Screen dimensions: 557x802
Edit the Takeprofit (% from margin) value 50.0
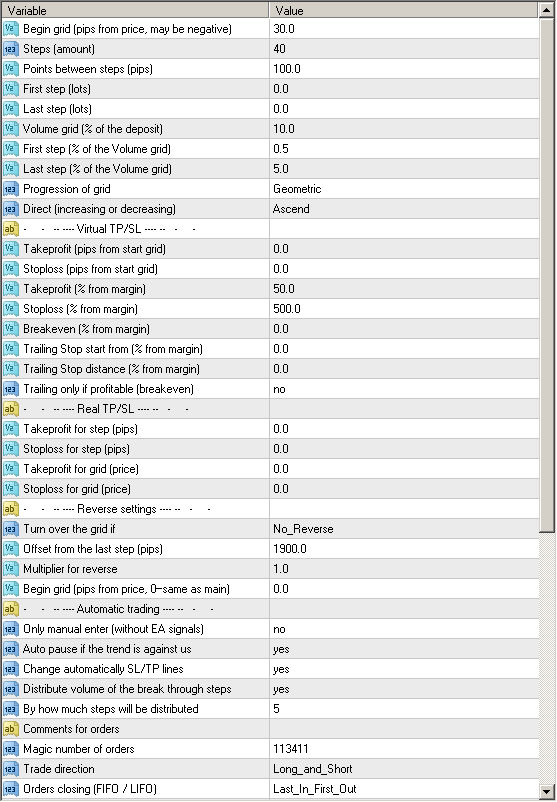coord(404,289)
